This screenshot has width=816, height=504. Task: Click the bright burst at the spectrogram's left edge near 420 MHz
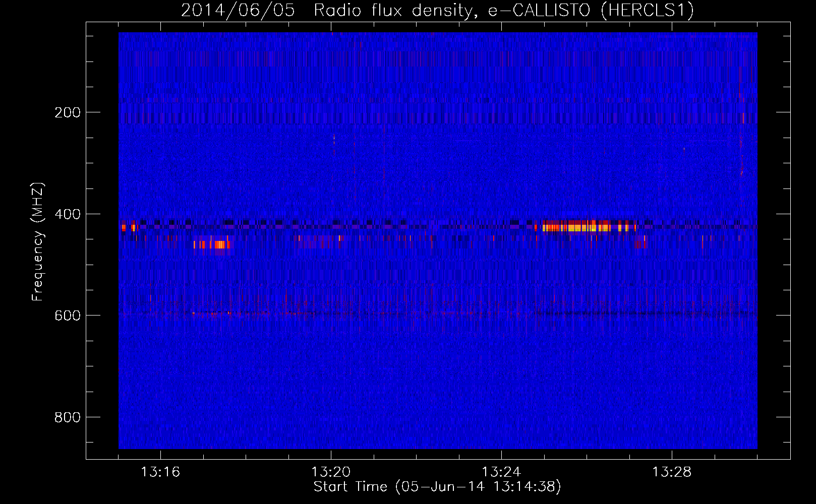click(129, 228)
